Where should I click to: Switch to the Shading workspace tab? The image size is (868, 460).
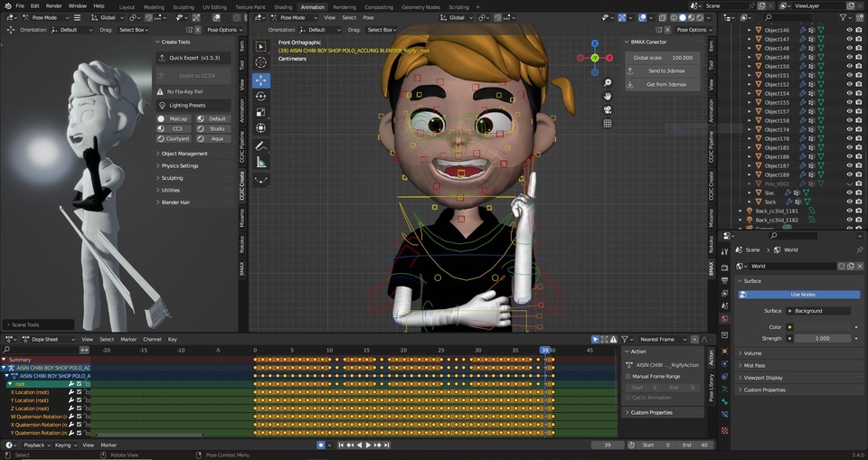tap(283, 7)
